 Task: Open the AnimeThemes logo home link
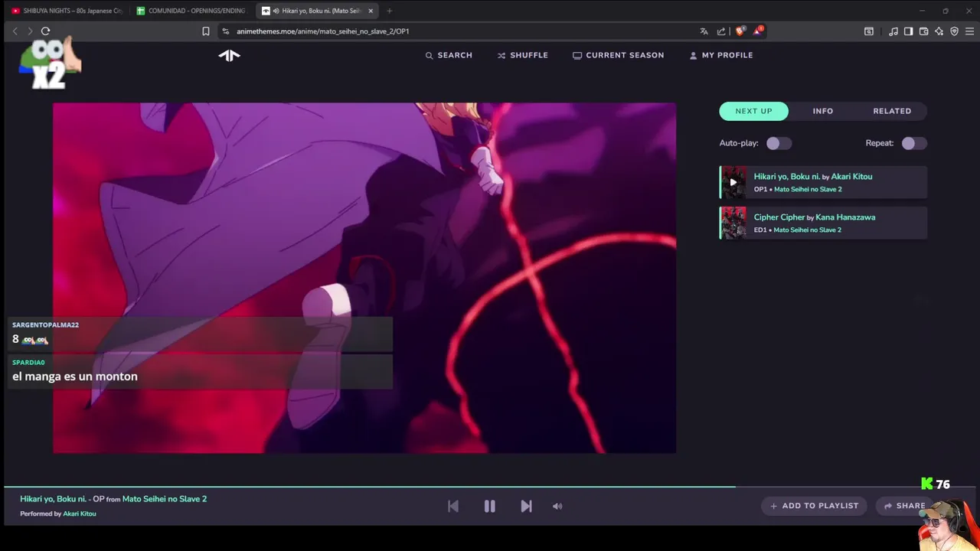(x=229, y=55)
